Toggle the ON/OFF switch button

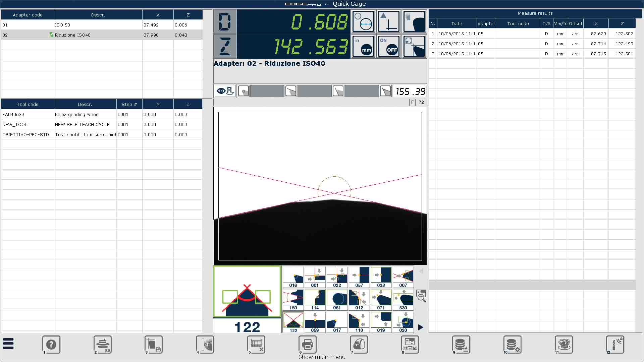click(389, 47)
